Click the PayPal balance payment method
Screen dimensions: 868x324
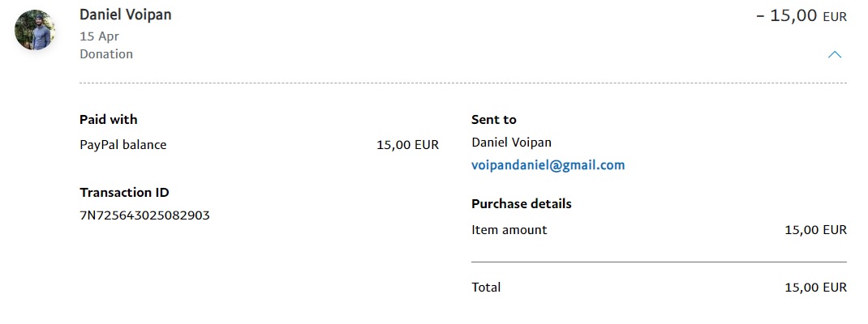(x=123, y=145)
